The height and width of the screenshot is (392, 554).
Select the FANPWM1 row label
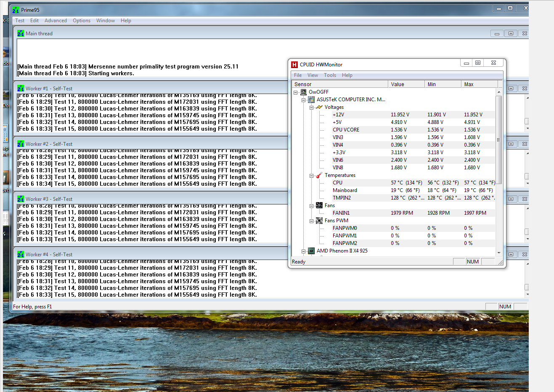click(345, 236)
